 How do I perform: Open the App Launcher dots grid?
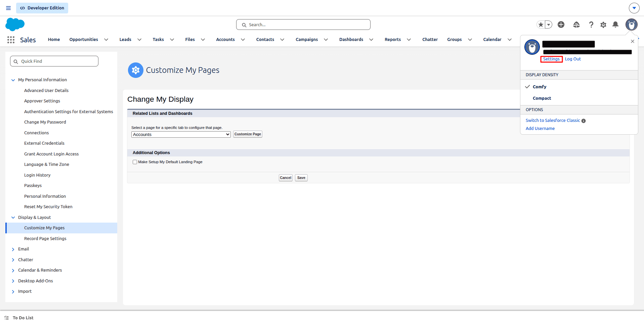point(11,40)
